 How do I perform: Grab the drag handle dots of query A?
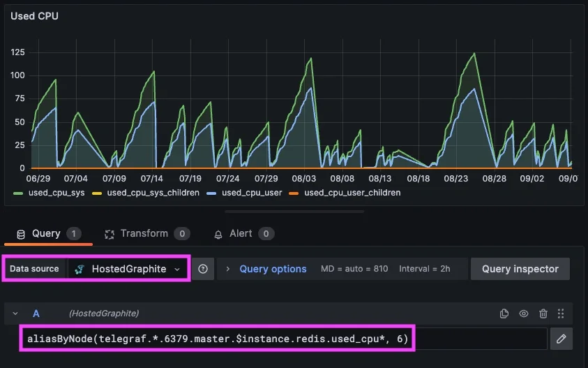(561, 314)
